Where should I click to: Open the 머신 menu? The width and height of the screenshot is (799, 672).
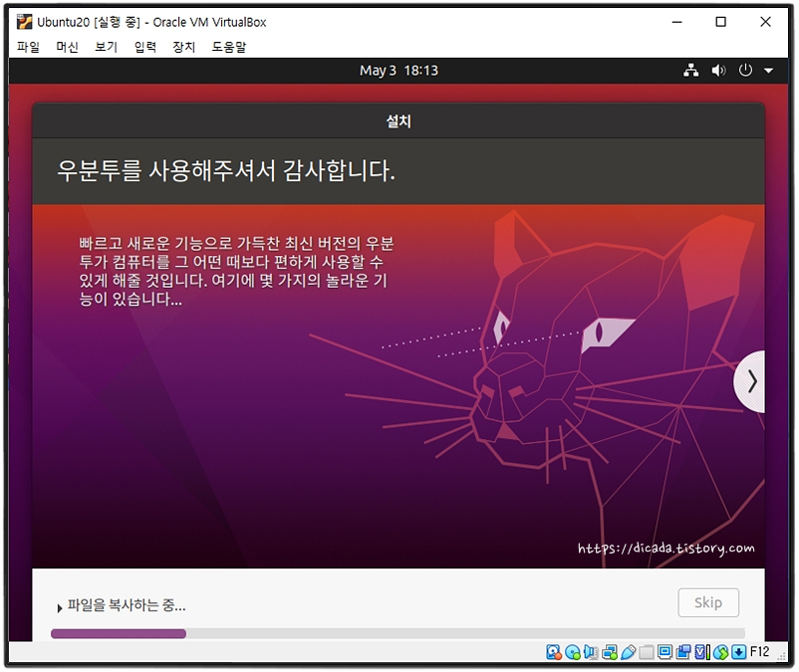pos(67,47)
